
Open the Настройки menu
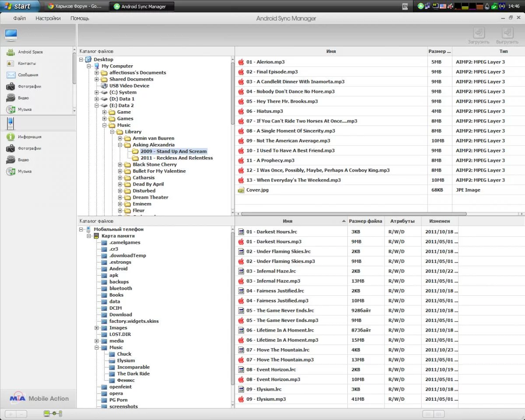48,18
